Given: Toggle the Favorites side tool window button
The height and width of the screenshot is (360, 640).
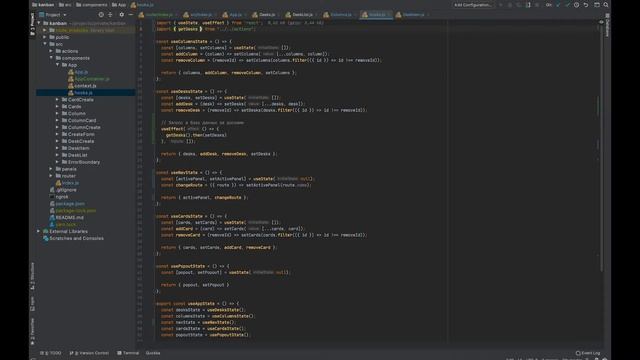Looking at the screenshot, I should pos(33,332).
